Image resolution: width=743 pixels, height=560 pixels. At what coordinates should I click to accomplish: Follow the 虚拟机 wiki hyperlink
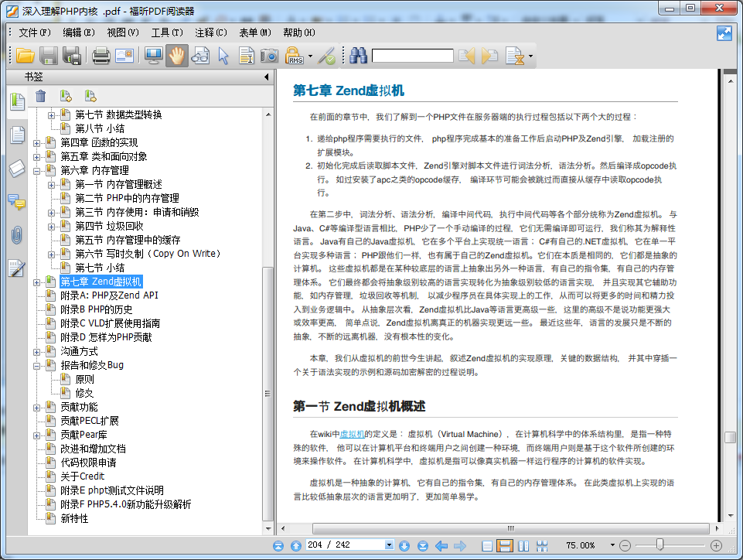click(352, 434)
